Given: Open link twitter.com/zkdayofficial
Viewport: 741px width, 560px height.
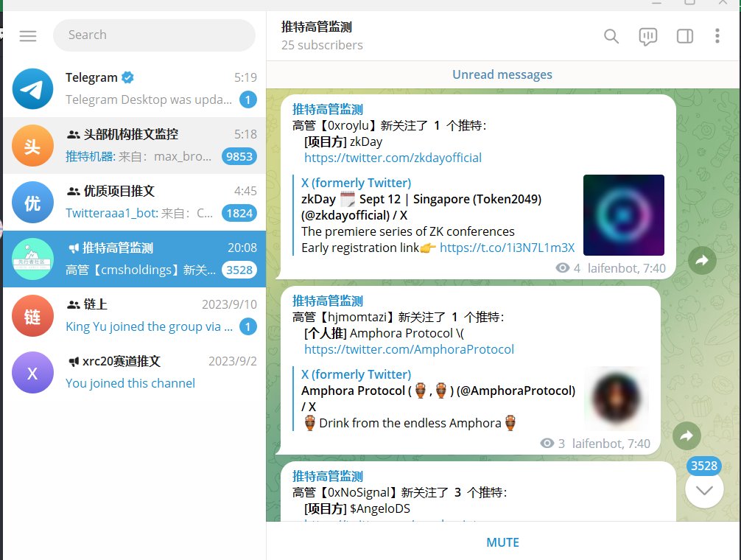Looking at the screenshot, I should click(393, 158).
